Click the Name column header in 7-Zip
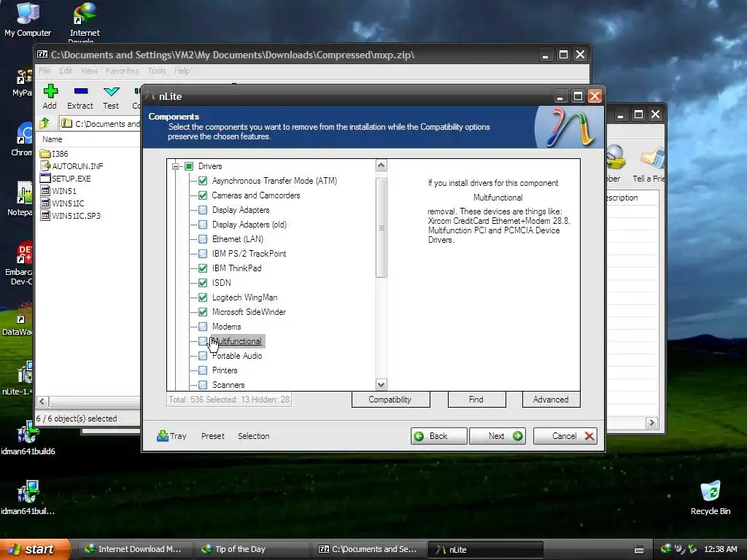 pos(52,139)
